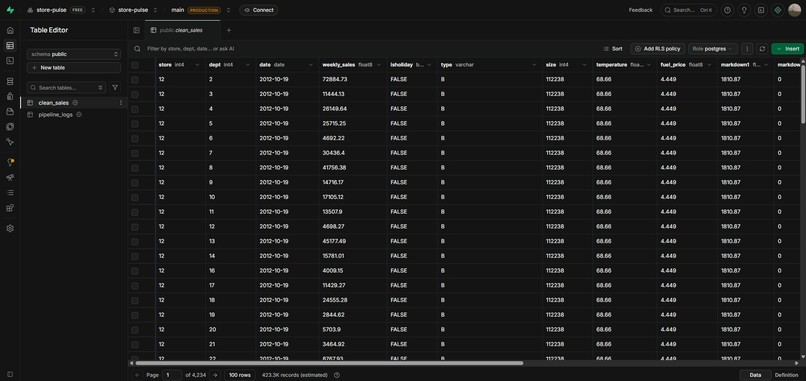Viewport: 806px width, 381px height.
Task: Open the Integrations icon in sidebar
Action: (10, 208)
